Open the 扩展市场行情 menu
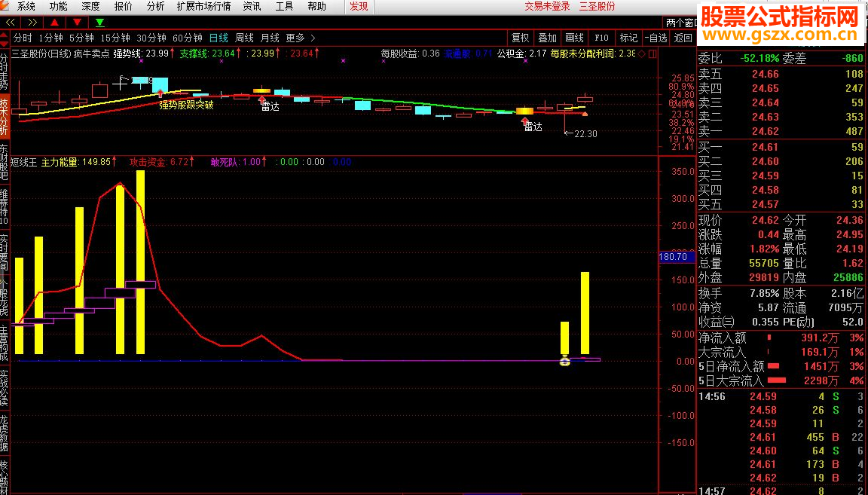Image resolution: width=868 pixels, height=495 pixels. pos(203,7)
